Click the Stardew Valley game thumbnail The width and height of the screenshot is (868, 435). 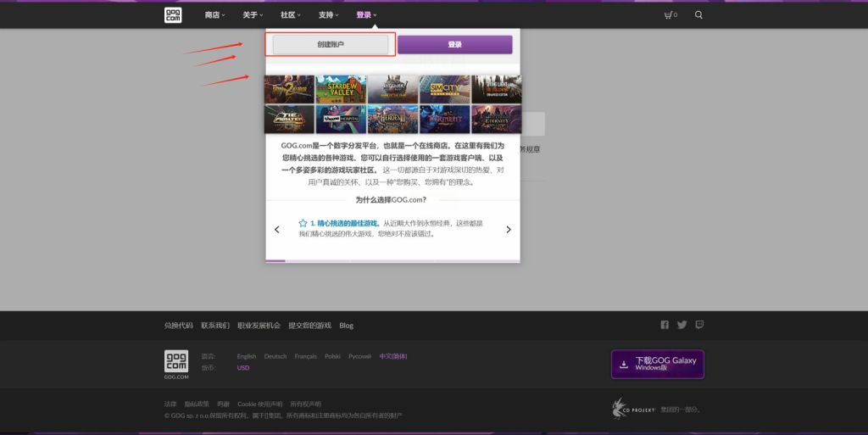click(x=341, y=89)
